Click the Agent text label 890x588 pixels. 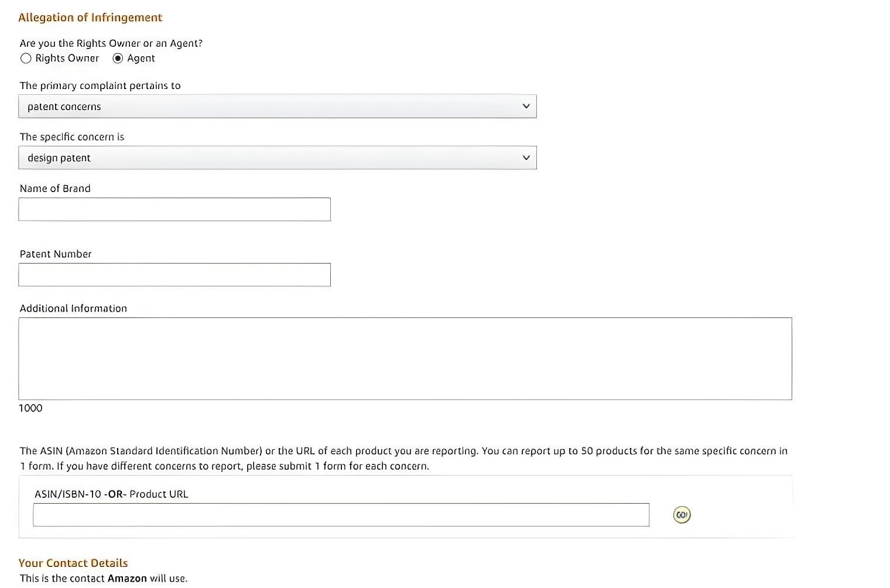click(141, 59)
